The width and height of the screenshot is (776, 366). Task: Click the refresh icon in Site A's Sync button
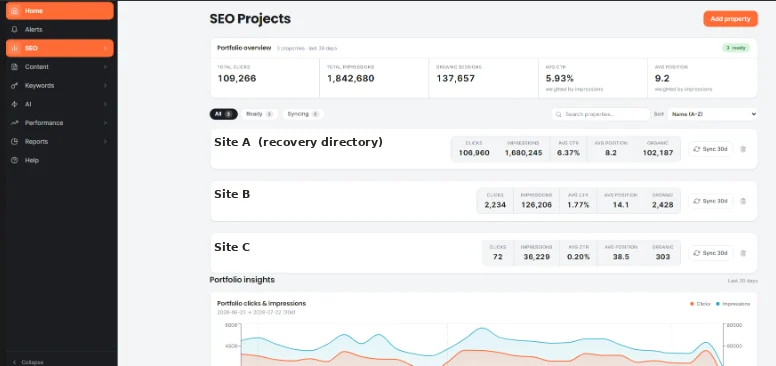tap(697, 149)
